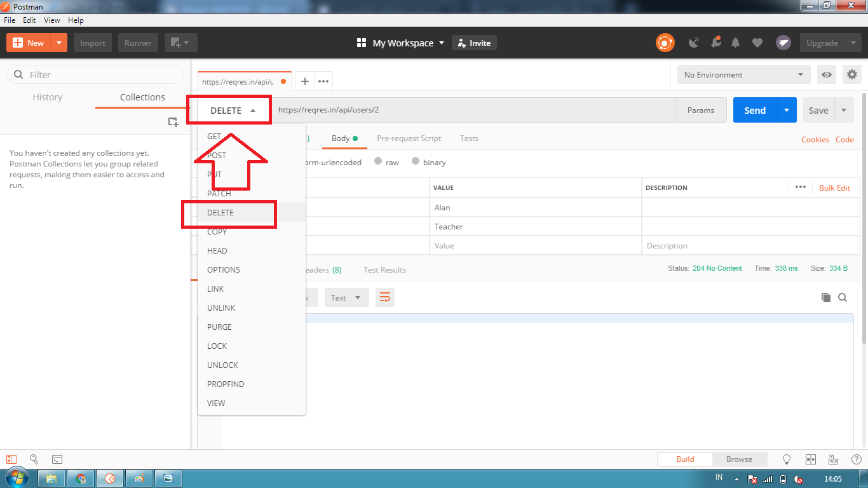Viewport: 868px width, 488px height.
Task: Click the Send button
Action: pos(754,110)
